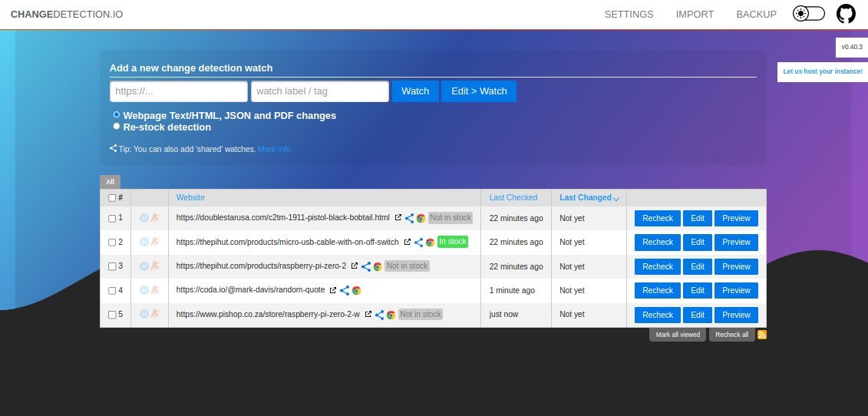
Task: Tick checkbox for watch 2
Action: pos(112,242)
